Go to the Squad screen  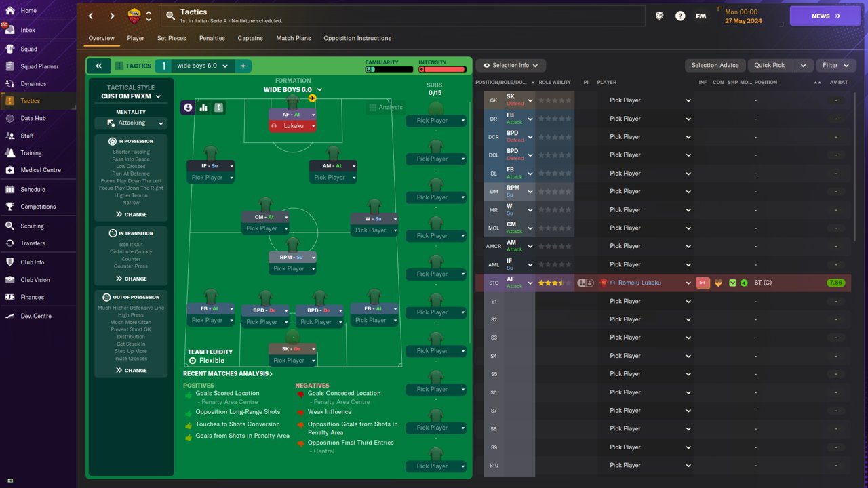coord(28,49)
